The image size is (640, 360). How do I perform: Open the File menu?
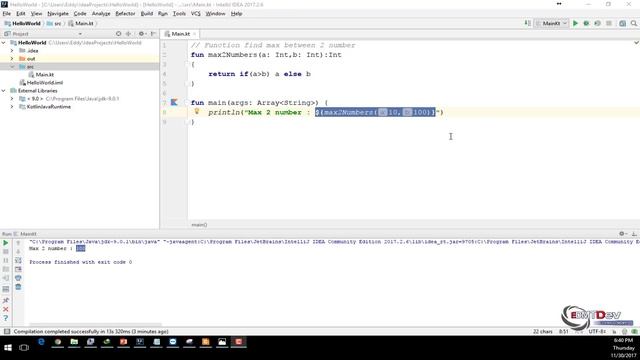point(7,13)
